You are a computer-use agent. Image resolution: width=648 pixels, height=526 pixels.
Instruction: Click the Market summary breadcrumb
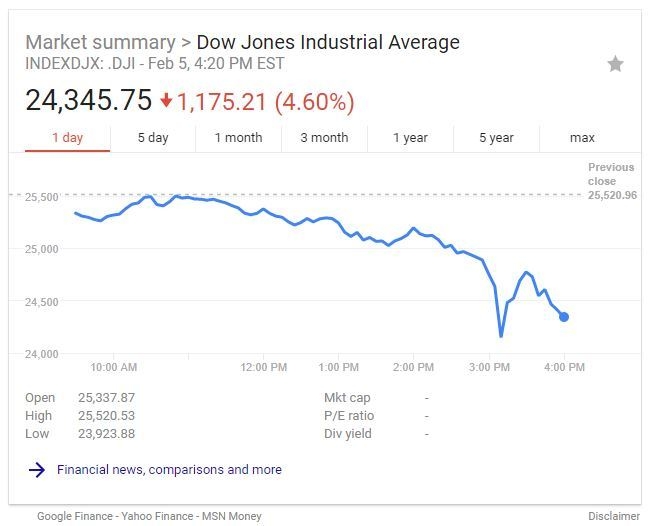(98, 43)
